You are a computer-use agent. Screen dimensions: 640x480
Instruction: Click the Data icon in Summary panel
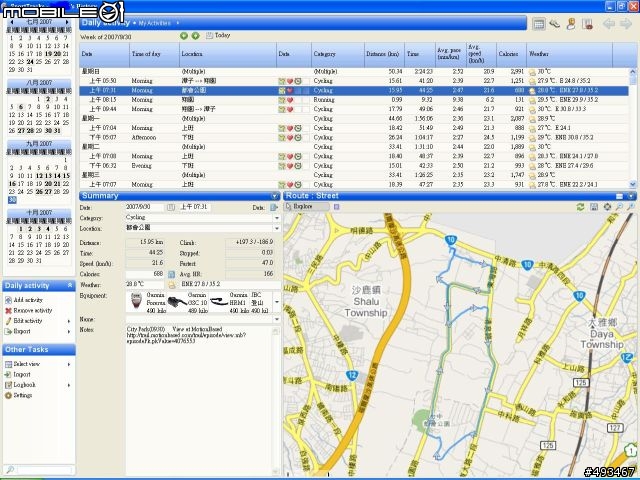click(274, 207)
